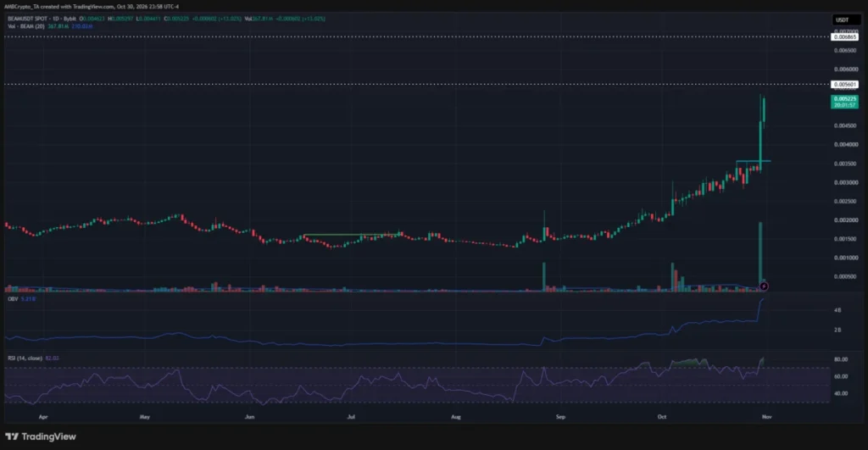Click the green current price label 0.005225
The image size is (868, 450).
(x=845, y=102)
